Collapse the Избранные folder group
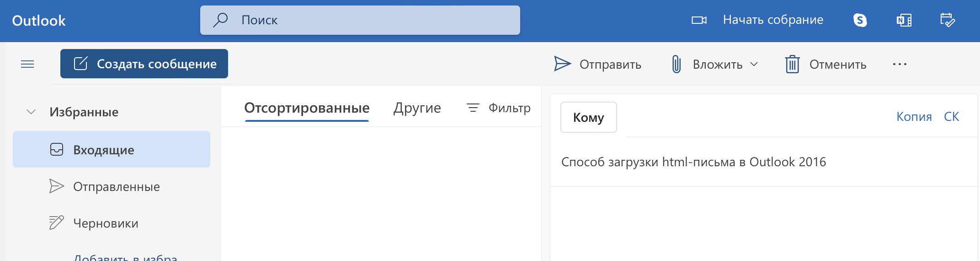 click(31, 112)
